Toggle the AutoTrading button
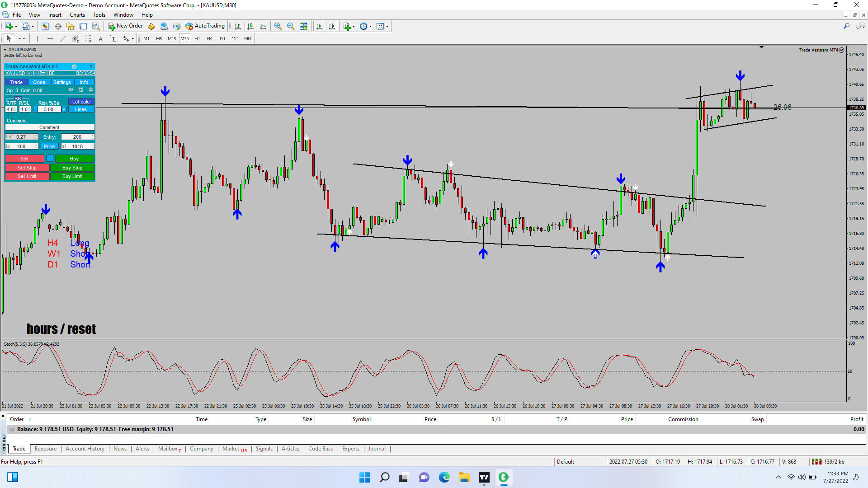The image size is (868, 488). click(x=205, y=26)
